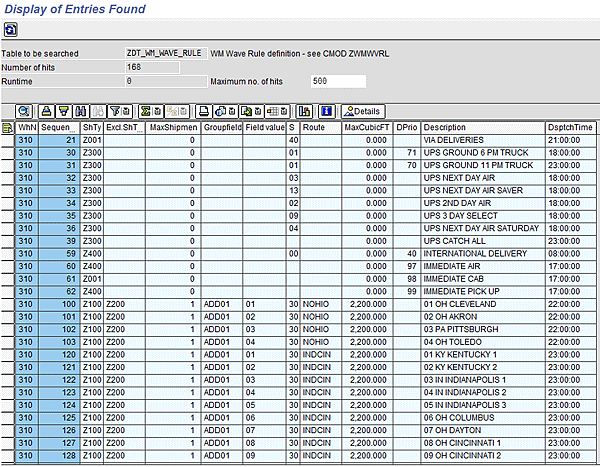600x467 pixels.
Task: Click the graphic chart icon in toolbar
Action: (304, 110)
